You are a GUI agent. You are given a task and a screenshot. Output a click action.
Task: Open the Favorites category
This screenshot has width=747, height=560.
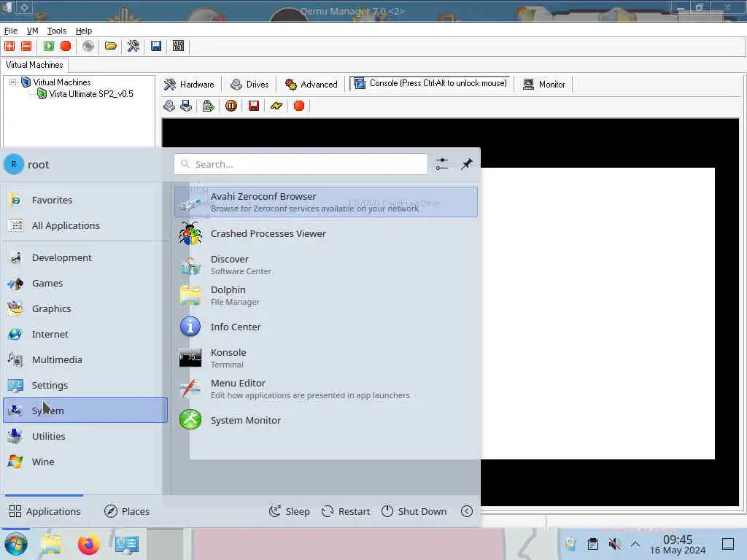coord(85,200)
